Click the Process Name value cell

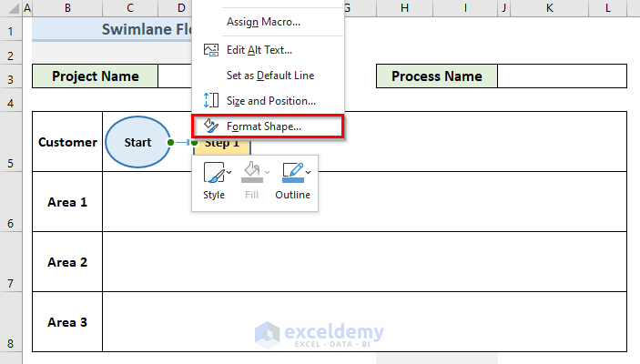(562, 76)
